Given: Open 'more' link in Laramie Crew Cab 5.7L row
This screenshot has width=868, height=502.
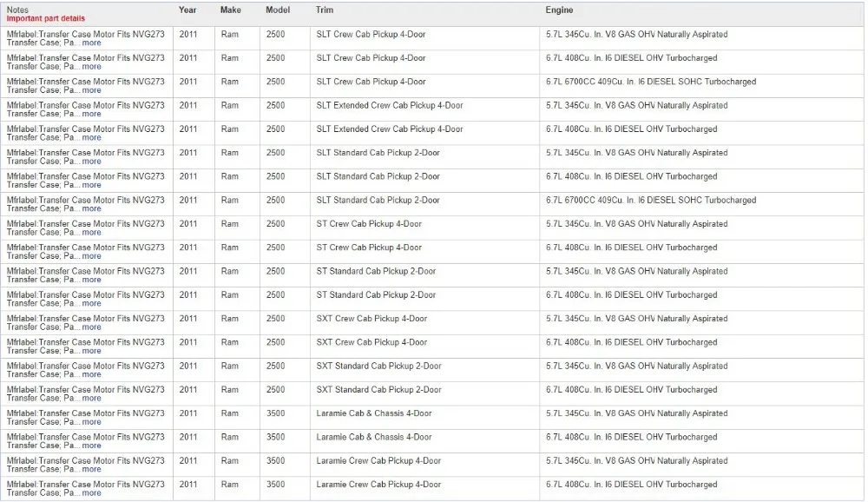Looking at the screenshot, I should 91,469.
